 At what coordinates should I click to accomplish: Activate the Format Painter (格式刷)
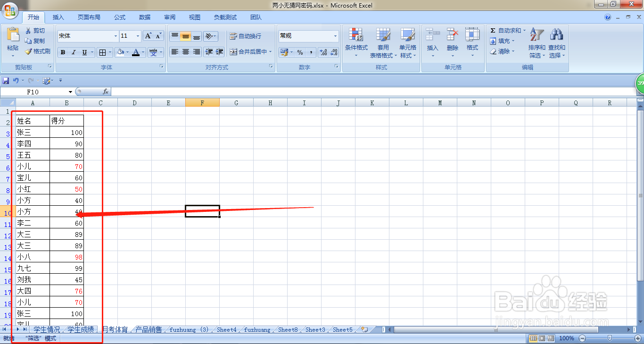[38, 51]
